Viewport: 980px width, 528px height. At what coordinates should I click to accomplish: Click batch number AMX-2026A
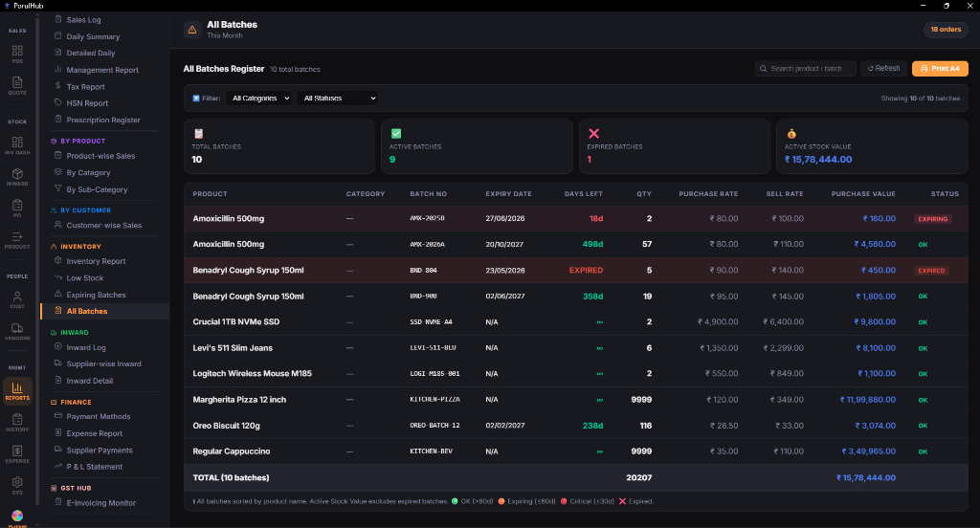(x=427, y=244)
